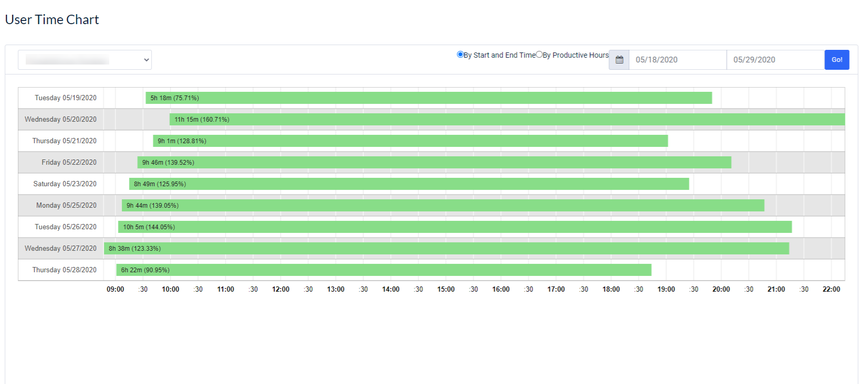Click the Monday 05/25/2020 bar 9h 44m
The height and width of the screenshot is (384, 868).
[443, 206]
